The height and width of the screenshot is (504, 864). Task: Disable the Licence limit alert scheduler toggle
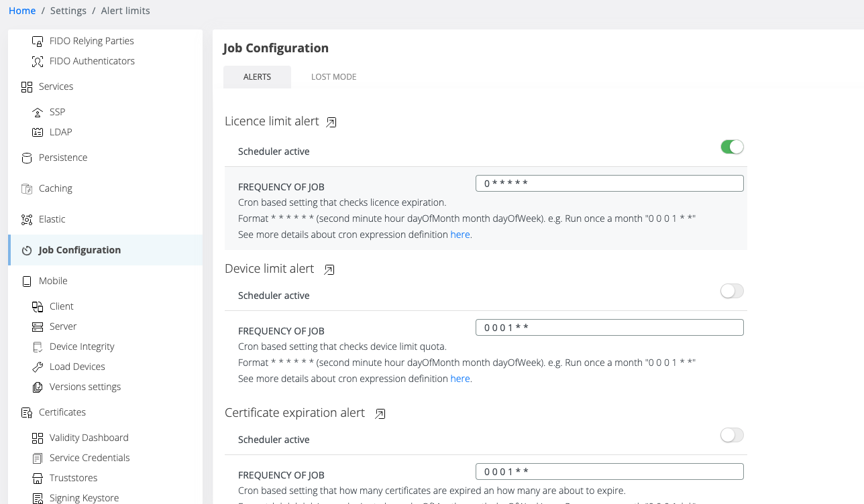732,147
